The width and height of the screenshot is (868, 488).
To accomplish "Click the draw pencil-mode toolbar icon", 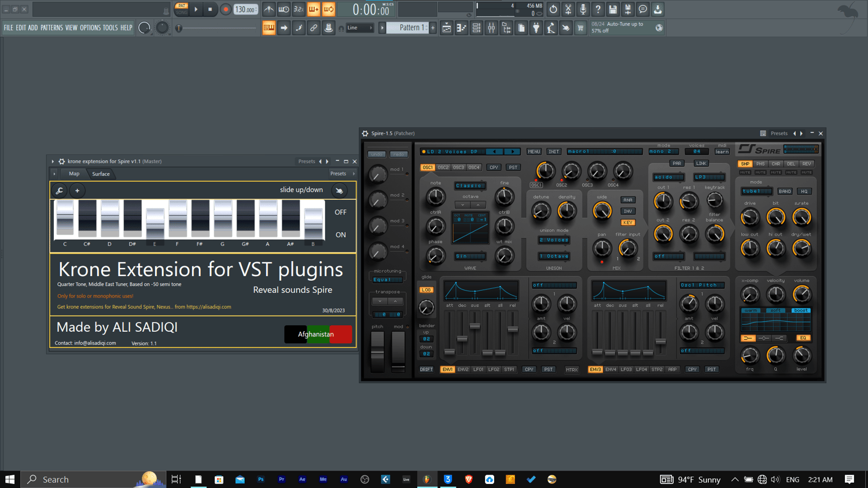I will (x=299, y=28).
